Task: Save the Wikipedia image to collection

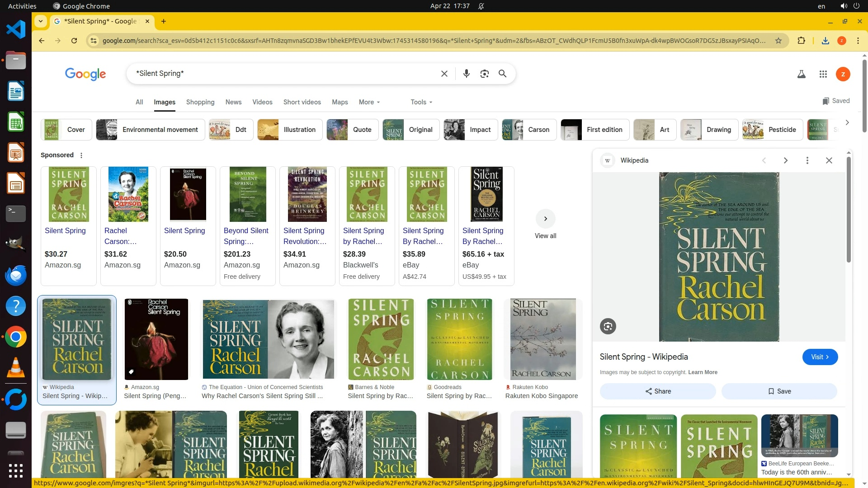Action: [x=779, y=391]
